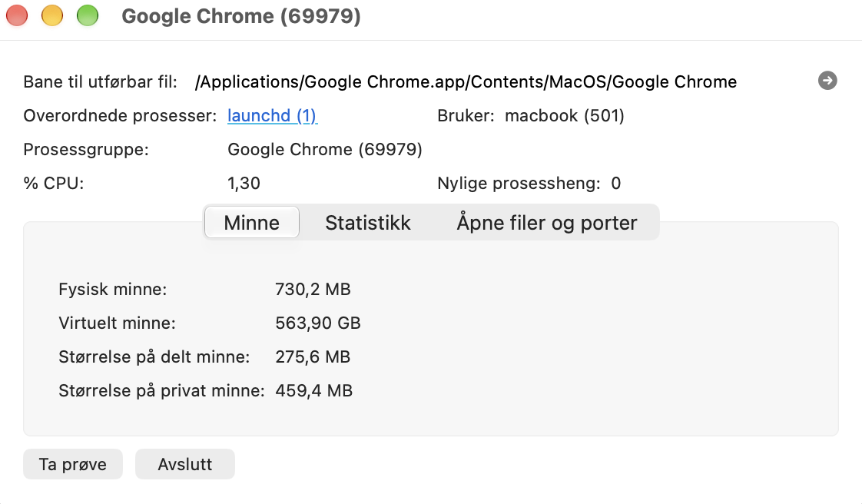
Task: Click the window title Google Chrome (69979)
Action: point(241,16)
